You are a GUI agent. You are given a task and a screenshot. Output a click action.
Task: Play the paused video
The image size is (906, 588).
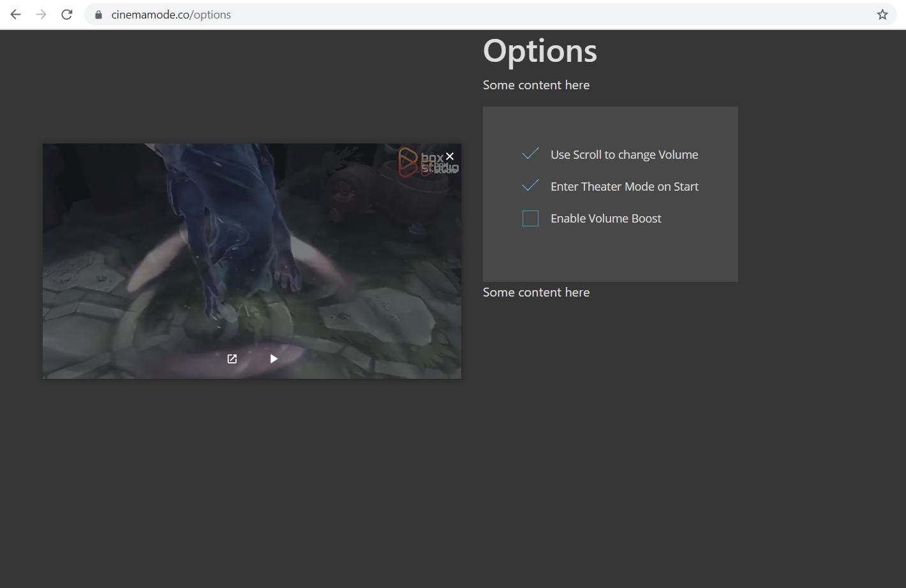click(x=274, y=359)
